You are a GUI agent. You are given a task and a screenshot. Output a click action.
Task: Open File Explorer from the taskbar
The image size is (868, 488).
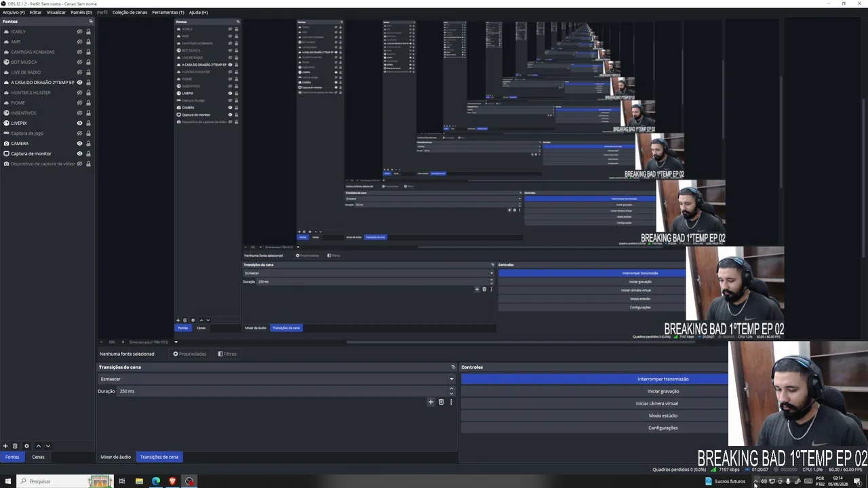(x=139, y=481)
